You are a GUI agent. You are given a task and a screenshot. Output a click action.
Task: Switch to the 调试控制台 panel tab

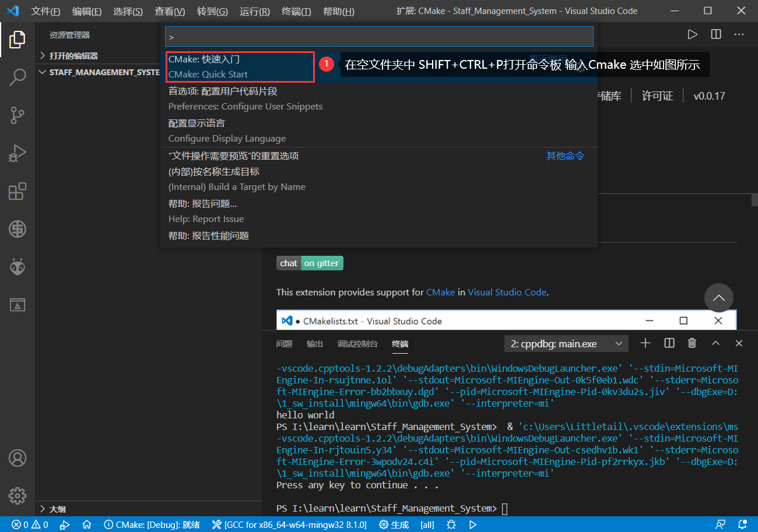click(357, 344)
